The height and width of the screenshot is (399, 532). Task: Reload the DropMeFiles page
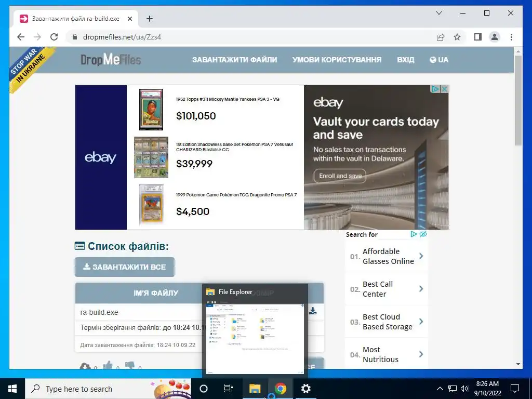[x=54, y=37]
